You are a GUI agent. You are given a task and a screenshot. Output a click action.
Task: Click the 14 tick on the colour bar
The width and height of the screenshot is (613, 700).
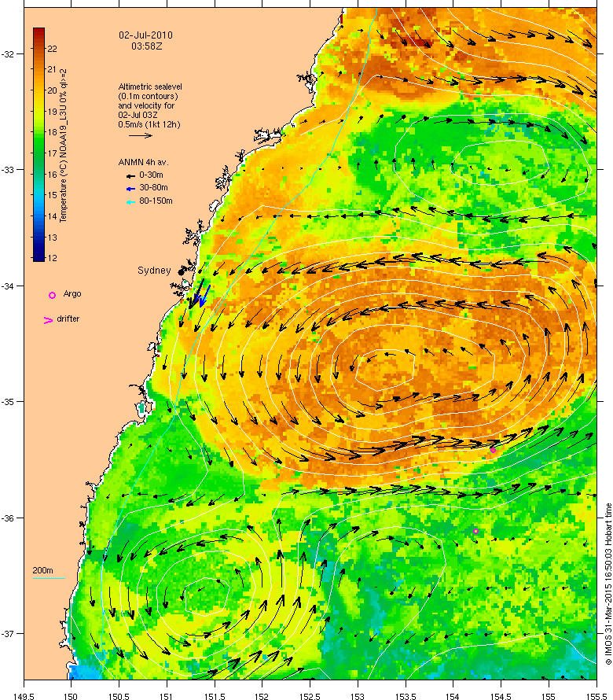point(52,216)
